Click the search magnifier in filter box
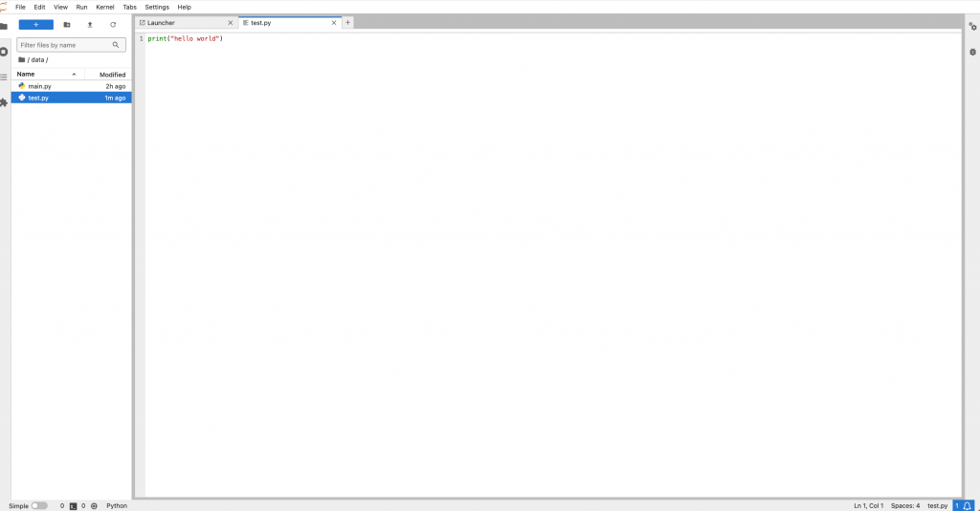The width and height of the screenshot is (980, 511). (x=116, y=45)
